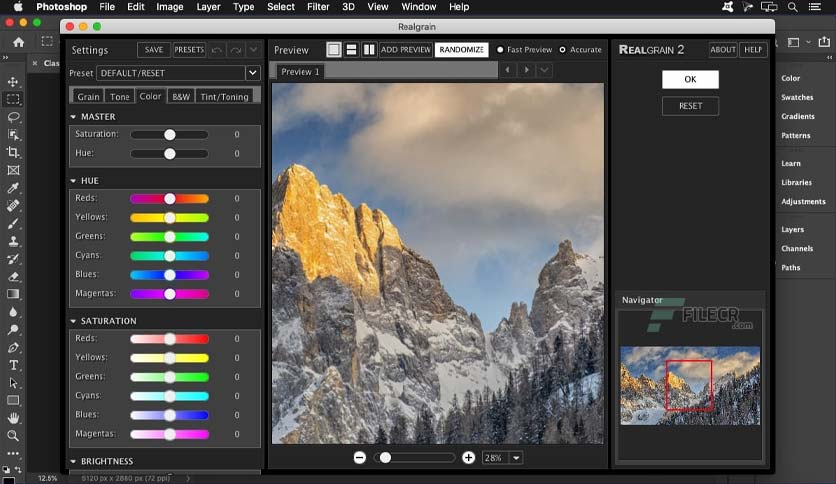Select the Rectangular Marquee tool
836x484 pixels.
pos(13,99)
